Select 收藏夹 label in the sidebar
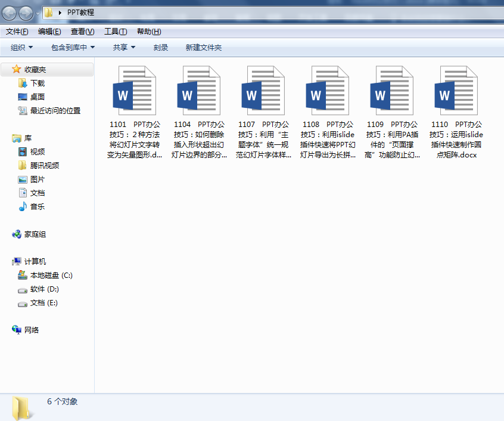 point(35,69)
